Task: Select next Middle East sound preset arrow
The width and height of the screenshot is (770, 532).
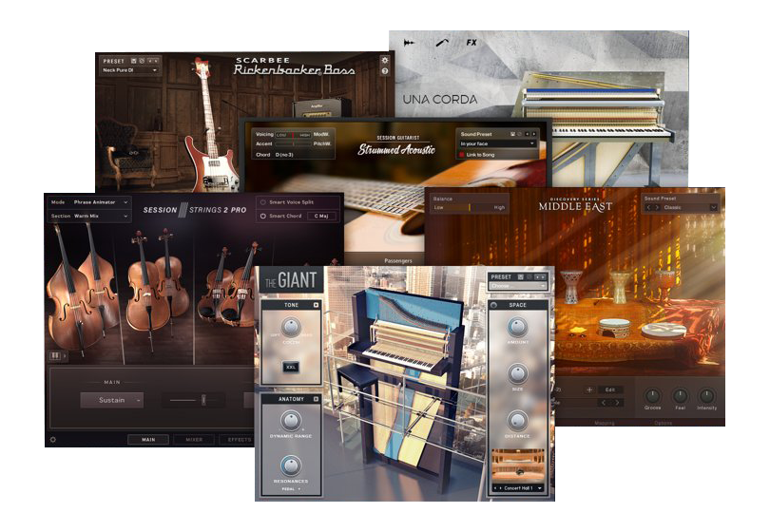Action: (657, 208)
